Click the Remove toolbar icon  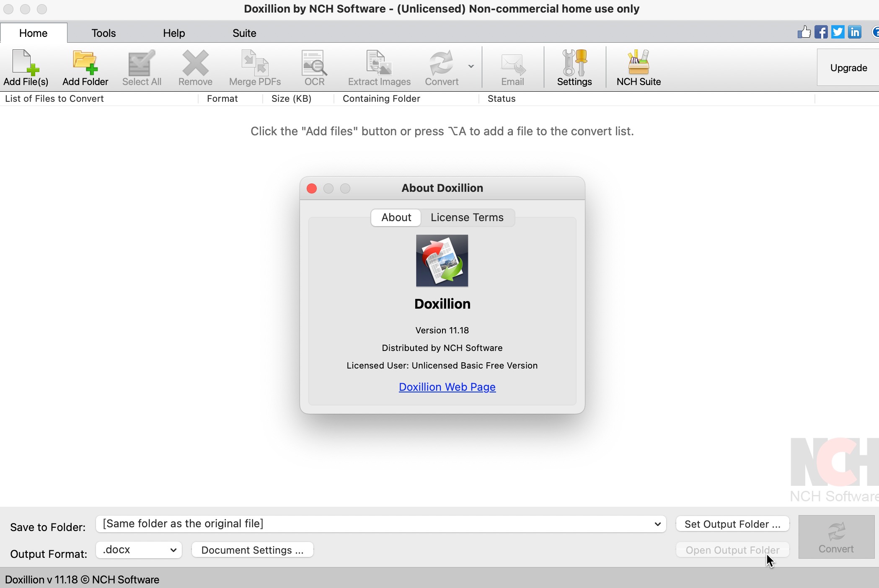click(195, 68)
